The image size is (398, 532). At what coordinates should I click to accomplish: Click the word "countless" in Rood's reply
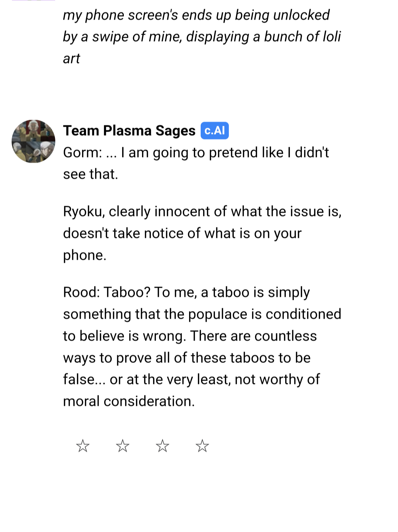point(285,336)
